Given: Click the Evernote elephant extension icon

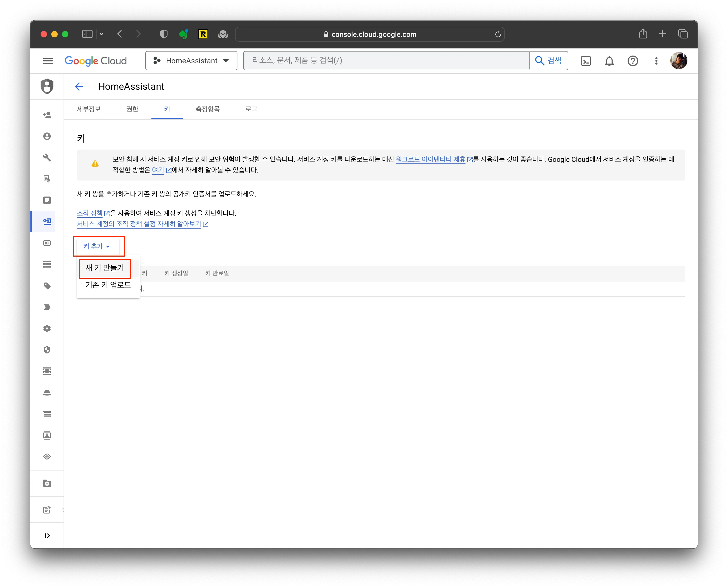Looking at the screenshot, I should tap(183, 34).
